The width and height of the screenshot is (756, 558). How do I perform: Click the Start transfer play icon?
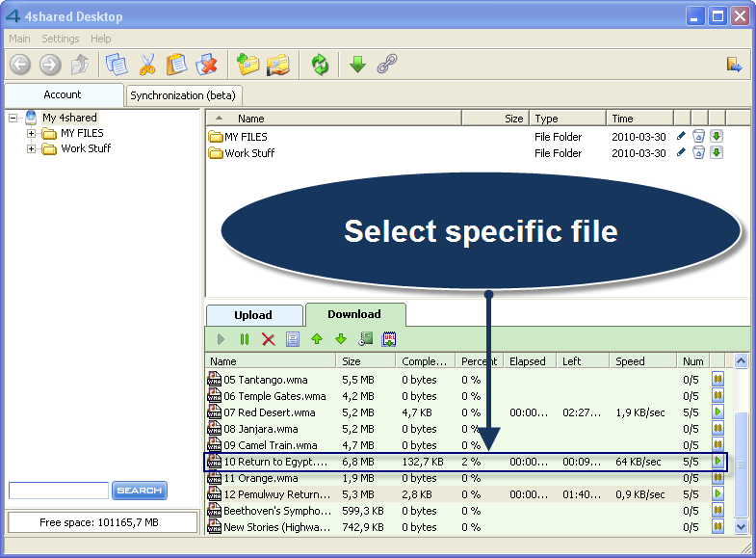(x=221, y=339)
